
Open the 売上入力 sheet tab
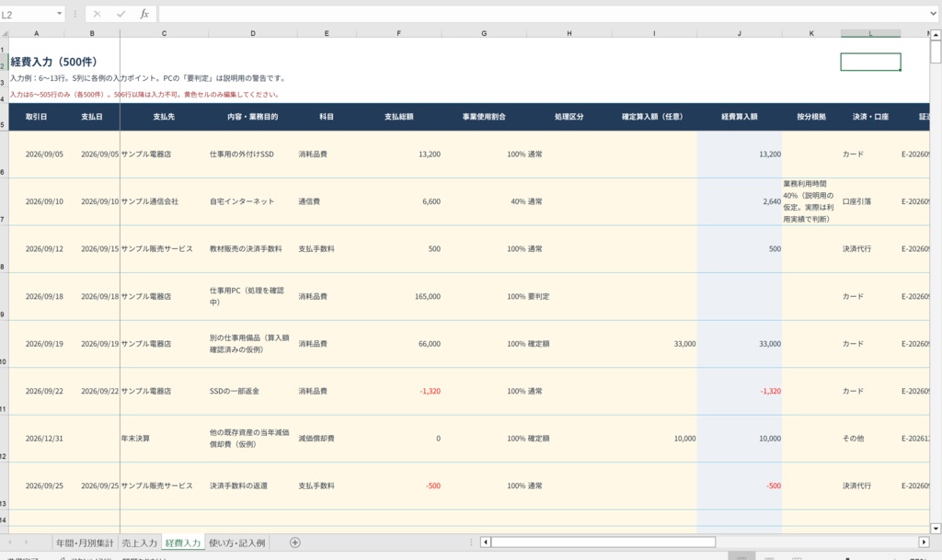(x=140, y=543)
